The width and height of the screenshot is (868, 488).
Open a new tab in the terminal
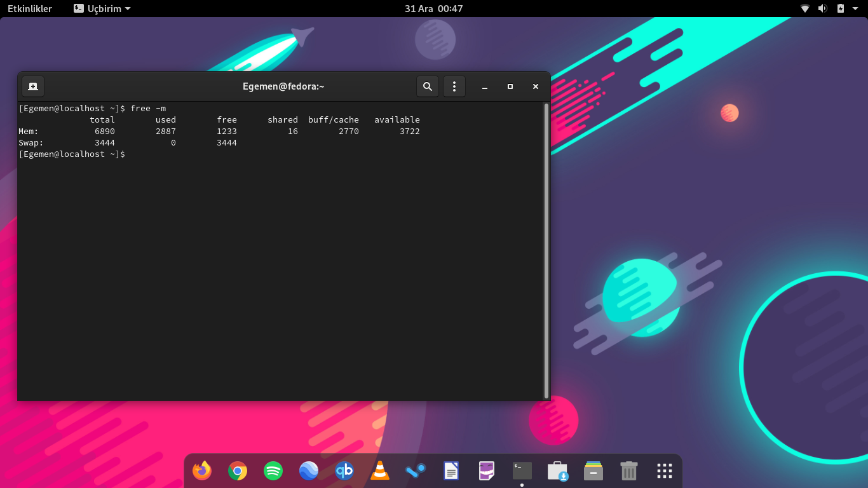(33, 86)
